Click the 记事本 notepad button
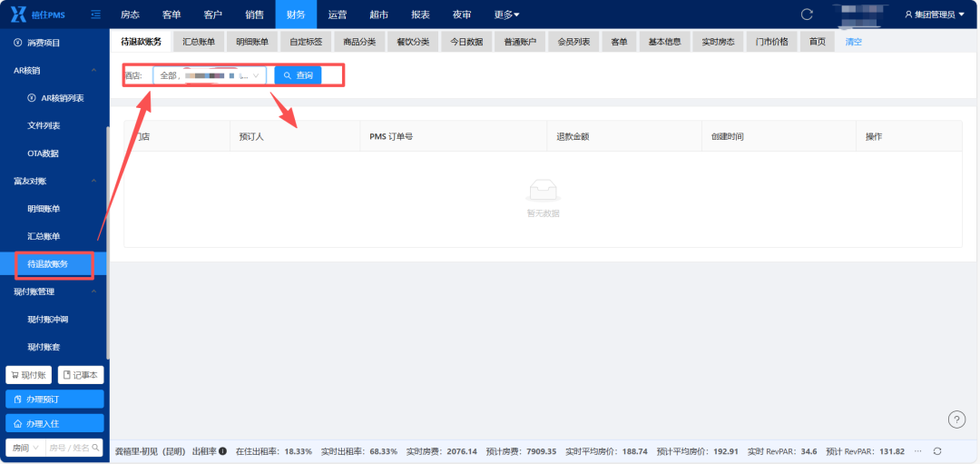 (x=81, y=375)
